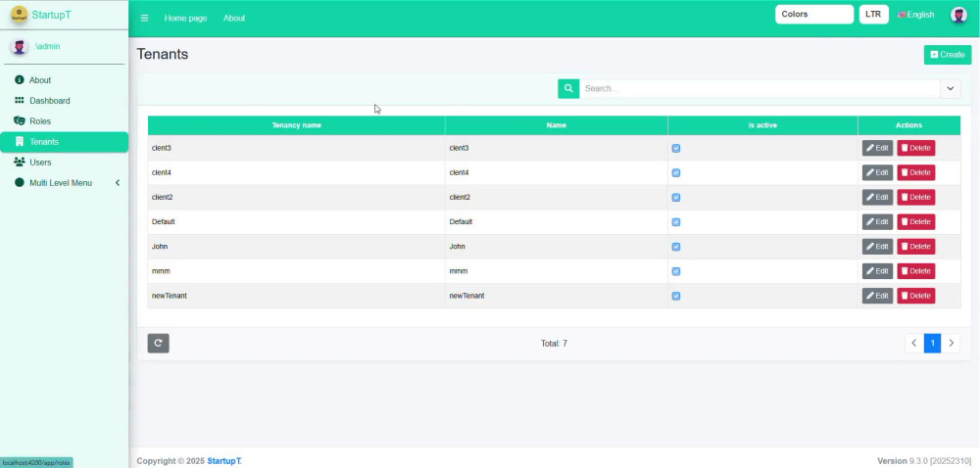Screen dimensions: 980x468
Task: Delete the Default tenant
Action: point(916,222)
